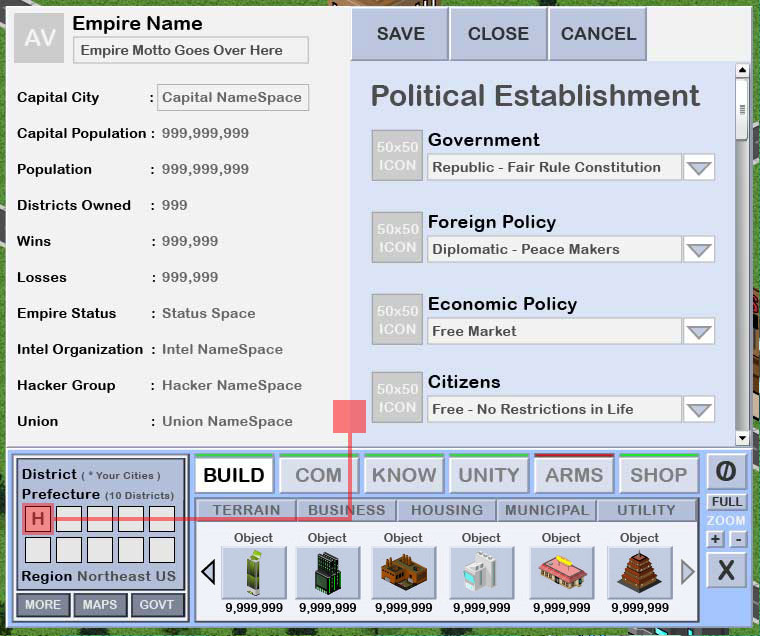This screenshot has width=760, height=636.
Task: Select the highlighted H district cell
Action: pyautogui.click(x=38, y=519)
